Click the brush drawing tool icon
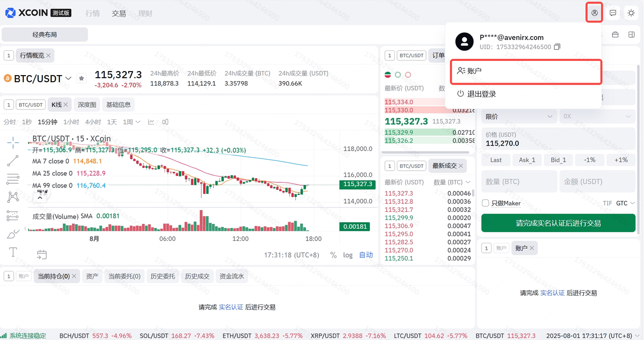The image size is (644, 340). click(x=13, y=234)
